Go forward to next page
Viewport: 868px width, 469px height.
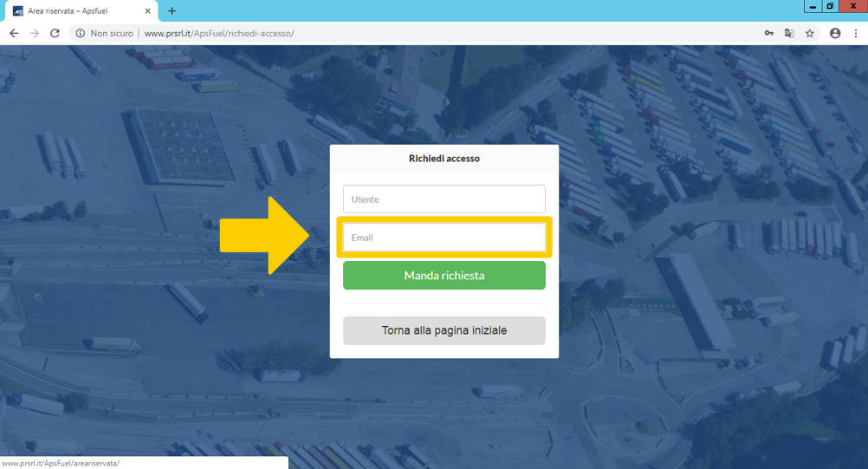click(35, 33)
